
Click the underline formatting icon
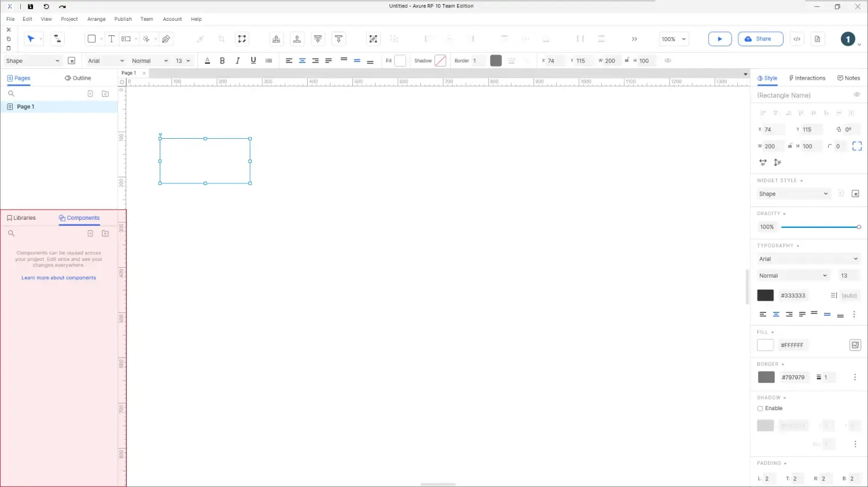[x=253, y=61]
